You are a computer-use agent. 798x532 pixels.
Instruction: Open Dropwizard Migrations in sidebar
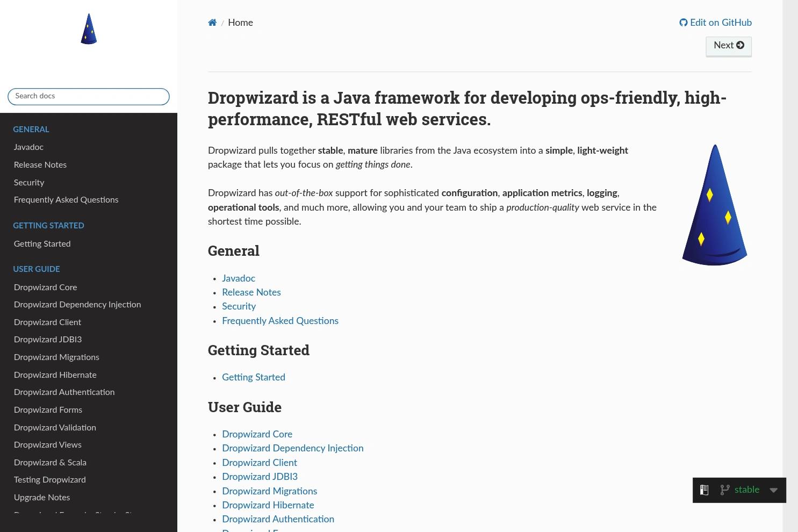click(x=56, y=357)
